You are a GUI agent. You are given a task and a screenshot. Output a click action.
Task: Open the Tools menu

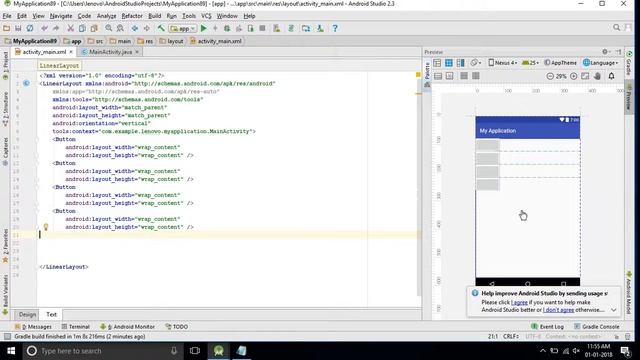(189, 16)
